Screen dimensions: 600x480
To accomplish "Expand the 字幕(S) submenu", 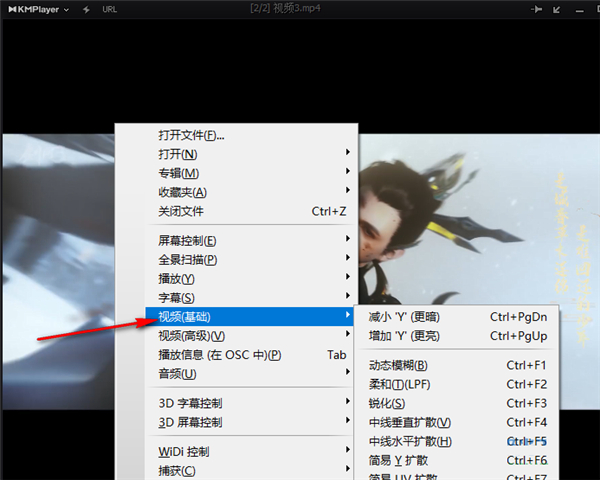I will [251, 297].
